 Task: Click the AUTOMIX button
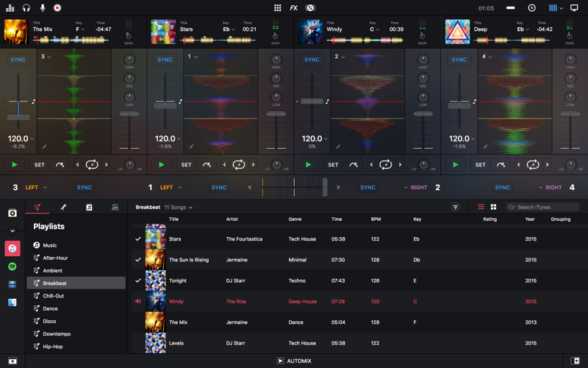click(294, 361)
